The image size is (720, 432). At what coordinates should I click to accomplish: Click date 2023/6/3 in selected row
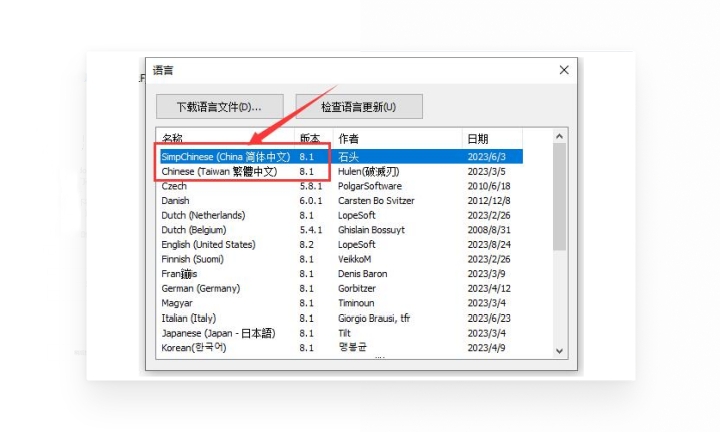(x=486, y=157)
